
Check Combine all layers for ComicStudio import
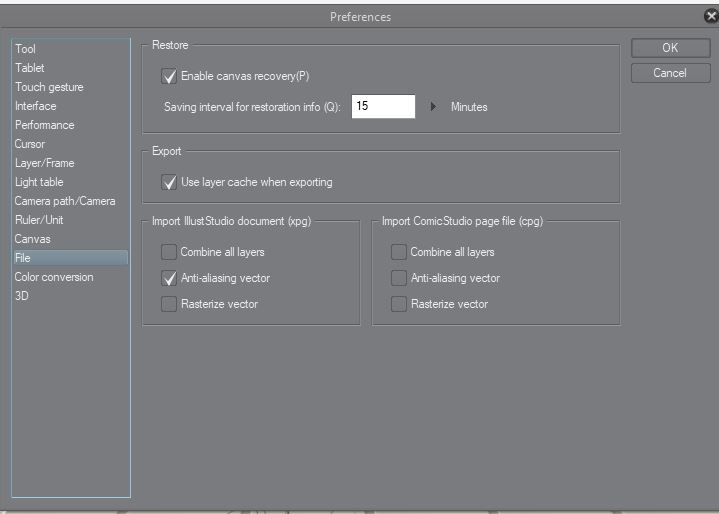click(399, 252)
